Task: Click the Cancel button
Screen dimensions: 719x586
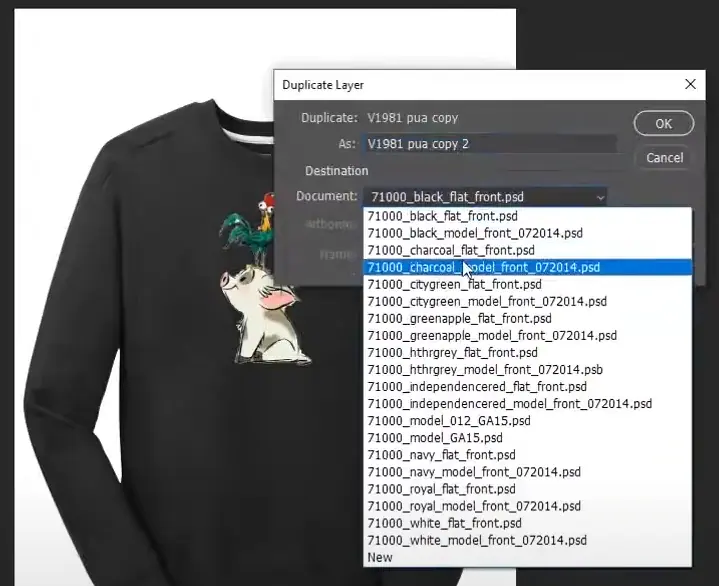Action: pyautogui.click(x=664, y=158)
